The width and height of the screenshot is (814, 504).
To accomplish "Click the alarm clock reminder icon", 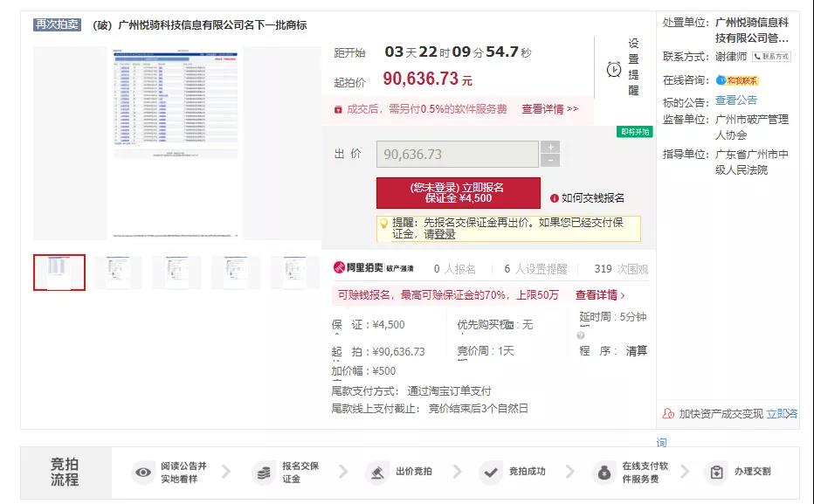I will click(614, 69).
